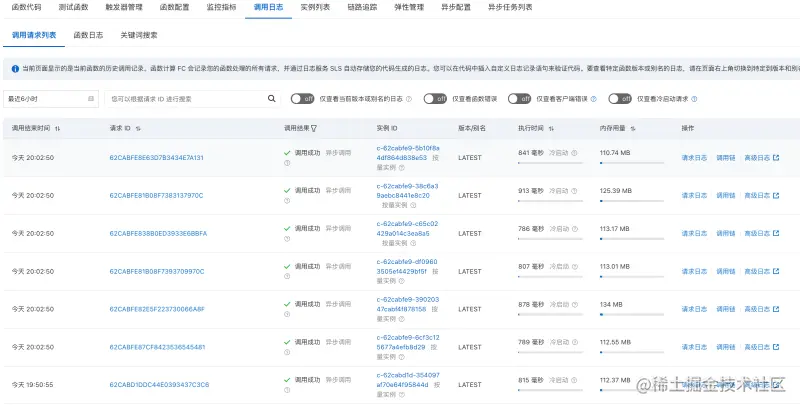Viewport: 800px width, 408px height.
Task: Click help icon next to 仅查看客户端错误
Action: [x=593, y=99]
